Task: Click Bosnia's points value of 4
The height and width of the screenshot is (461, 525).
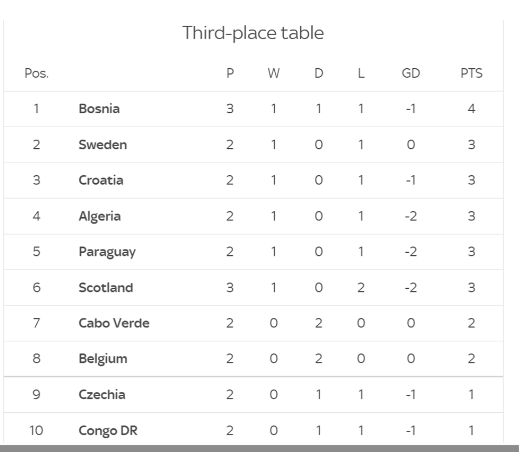Action: coord(471,109)
